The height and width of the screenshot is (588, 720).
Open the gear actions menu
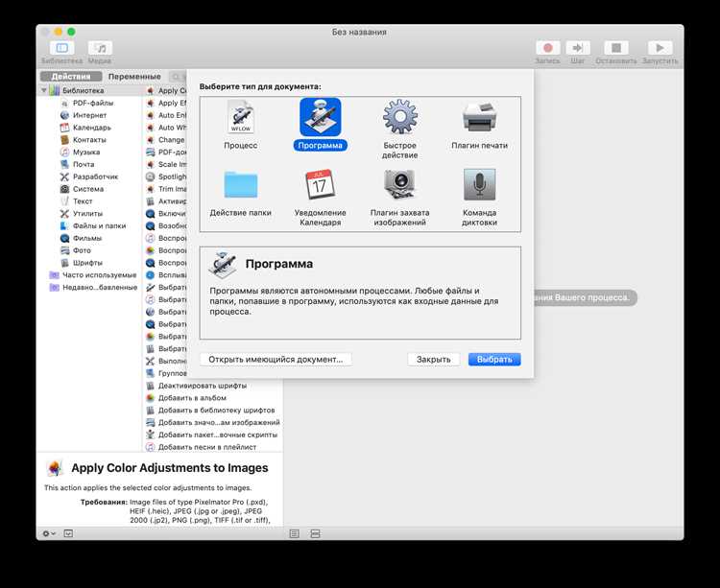(x=49, y=533)
